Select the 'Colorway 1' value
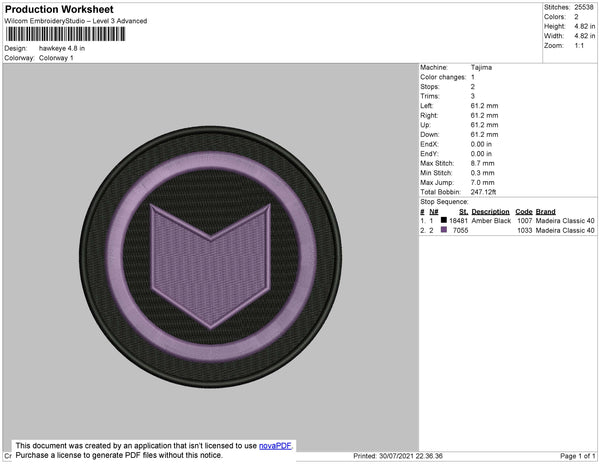The width and height of the screenshot is (600, 464). (56, 58)
